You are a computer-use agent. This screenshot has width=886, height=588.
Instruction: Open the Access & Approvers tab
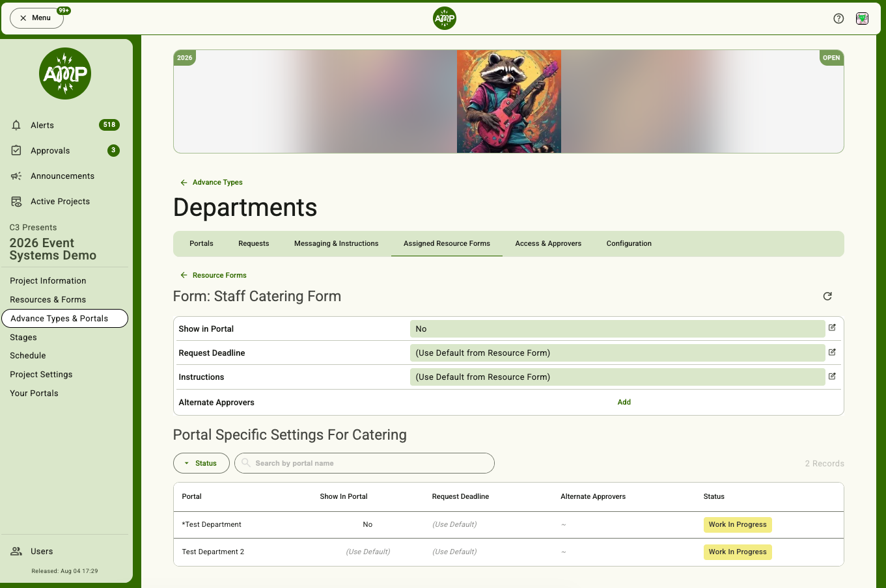[x=548, y=243]
